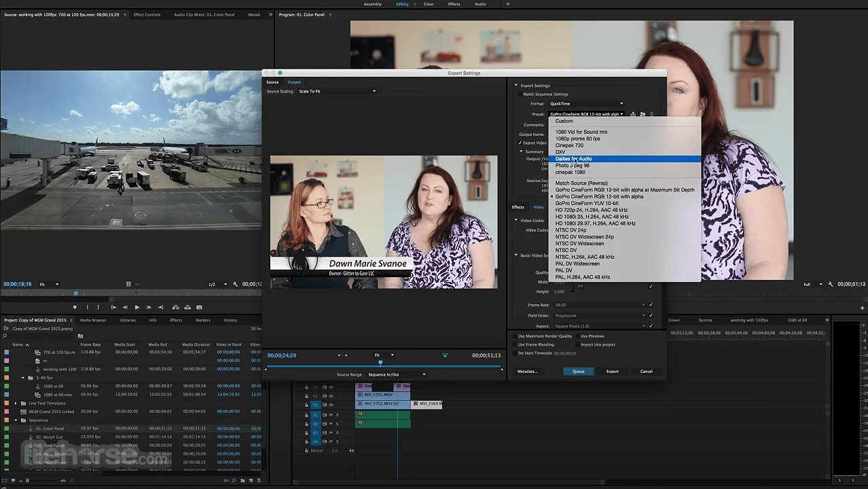The image size is (868, 489).
Task: Open the Format QuickTime dropdown
Action: [x=586, y=104]
